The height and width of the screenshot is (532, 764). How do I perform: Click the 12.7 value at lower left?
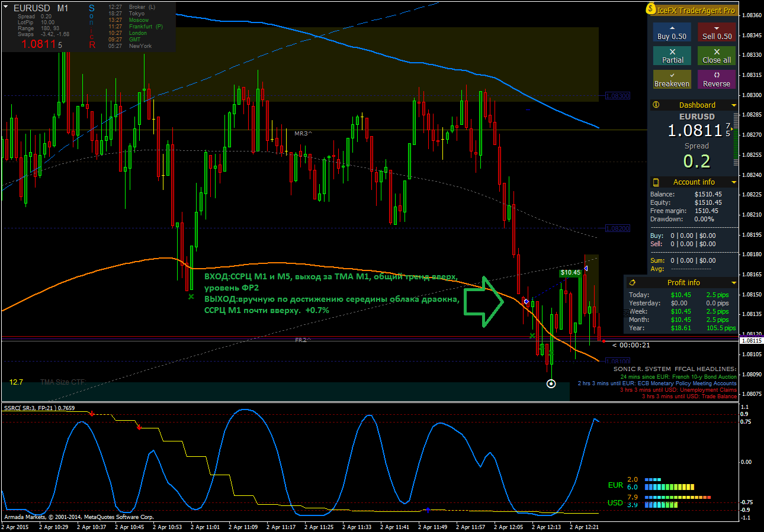(x=16, y=382)
